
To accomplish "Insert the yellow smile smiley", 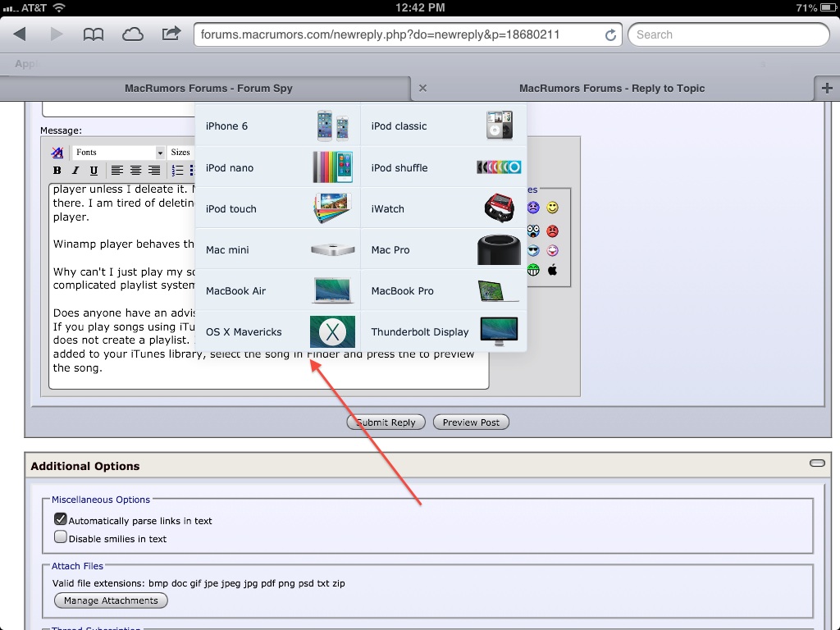I will point(552,208).
